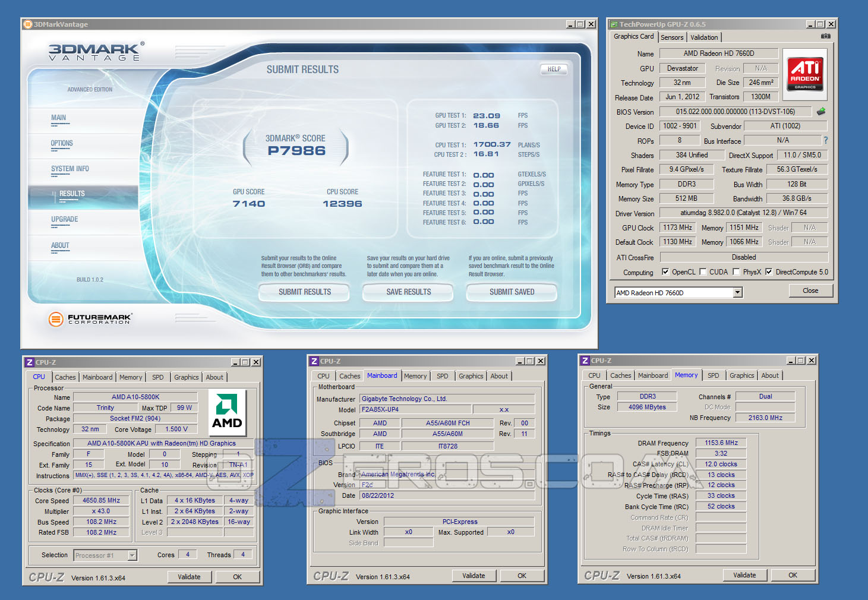The image size is (868, 600).
Task: Open ABOUT in 3DMark sidebar
Action: click(x=60, y=245)
